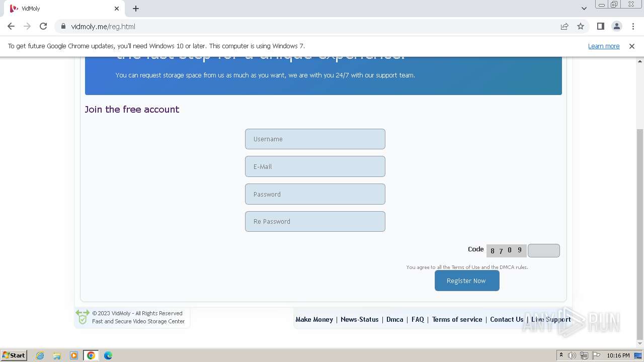644x362 pixels.
Task: Open the Live Support link
Action: [x=551, y=319]
